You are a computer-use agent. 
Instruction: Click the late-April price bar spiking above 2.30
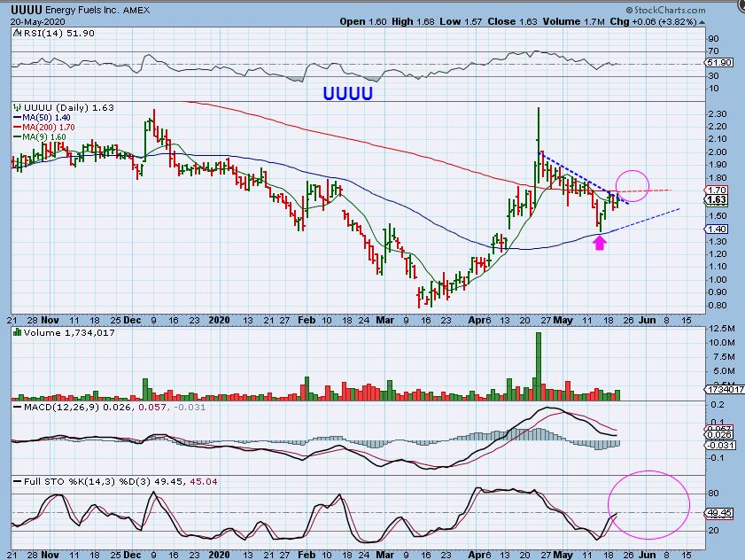coord(539,145)
